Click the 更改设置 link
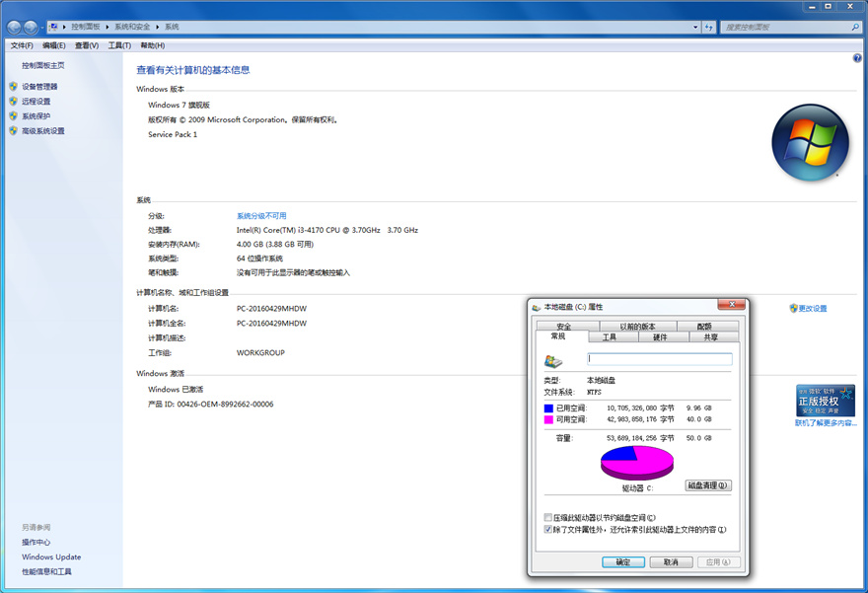Screen dimensions: 868x593 [x=813, y=309]
